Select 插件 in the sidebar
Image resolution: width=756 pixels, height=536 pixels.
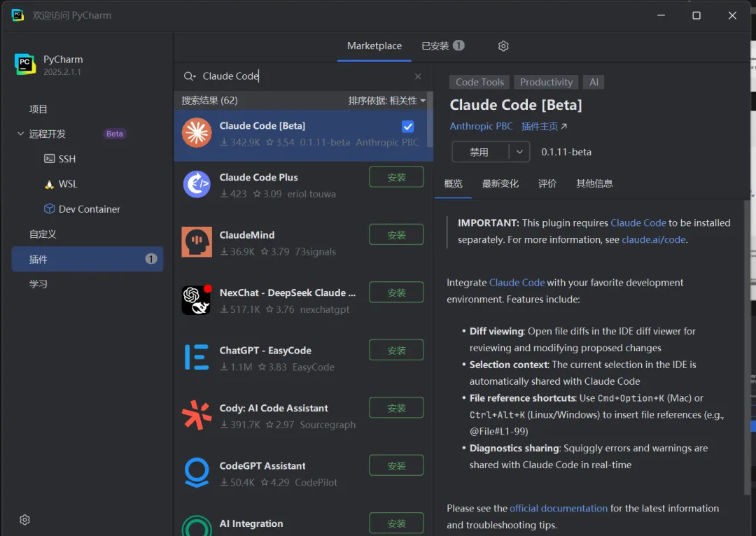point(87,259)
